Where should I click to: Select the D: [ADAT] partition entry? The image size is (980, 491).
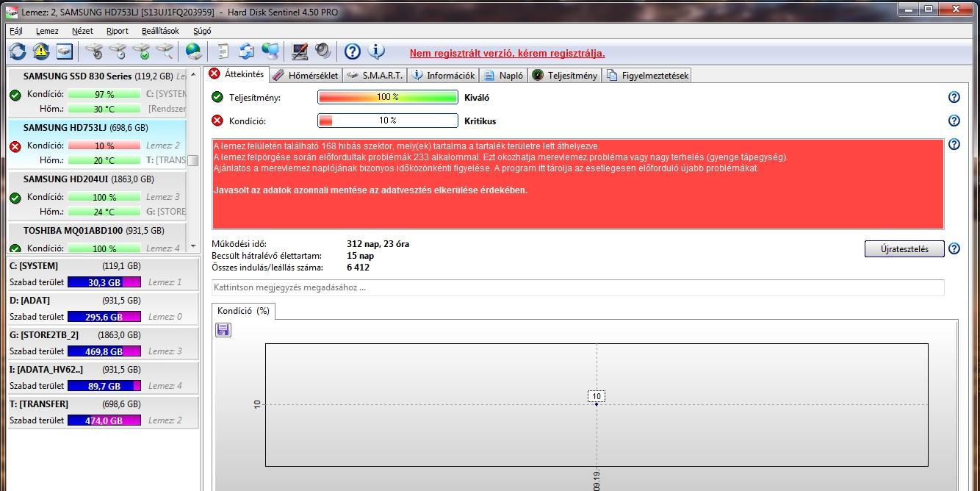[103, 308]
